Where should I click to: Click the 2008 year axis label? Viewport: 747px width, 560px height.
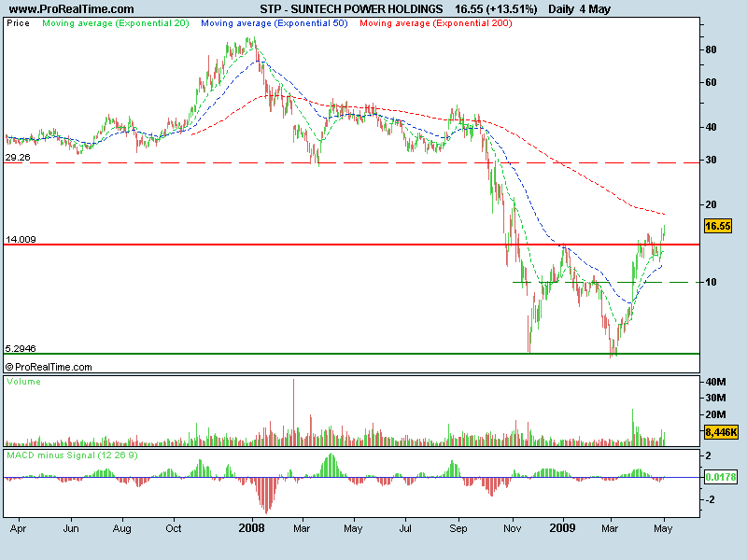click(251, 528)
